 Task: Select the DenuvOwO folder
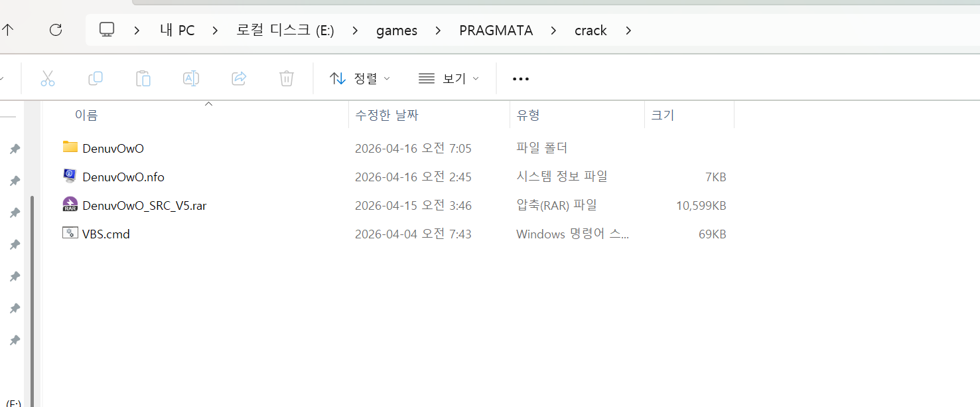click(113, 148)
